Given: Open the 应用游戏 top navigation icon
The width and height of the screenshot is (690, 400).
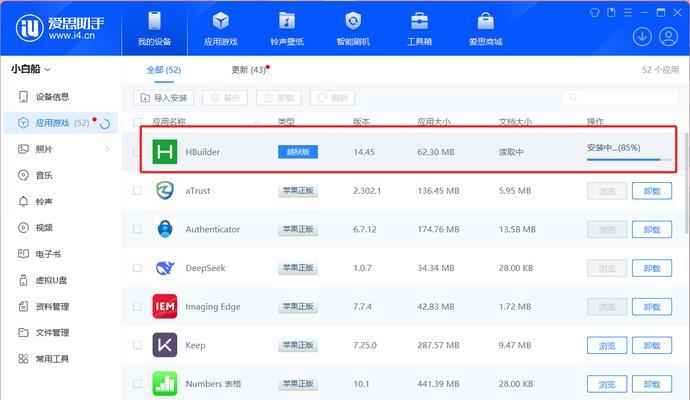Looking at the screenshot, I should tap(220, 21).
